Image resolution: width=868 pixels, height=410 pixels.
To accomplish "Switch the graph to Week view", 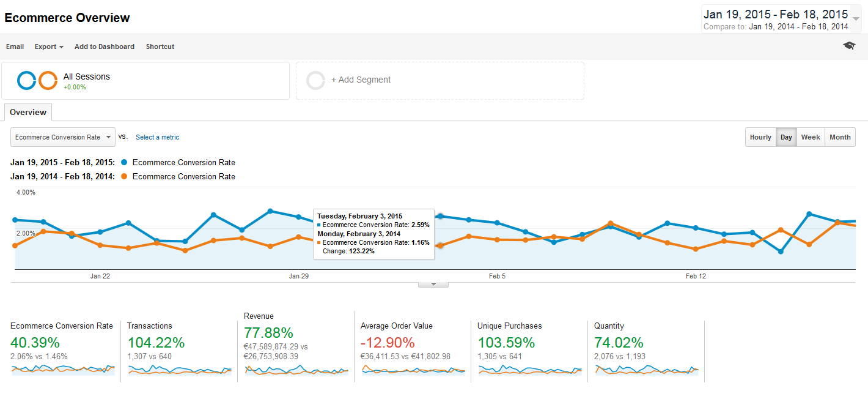I will pyautogui.click(x=811, y=137).
